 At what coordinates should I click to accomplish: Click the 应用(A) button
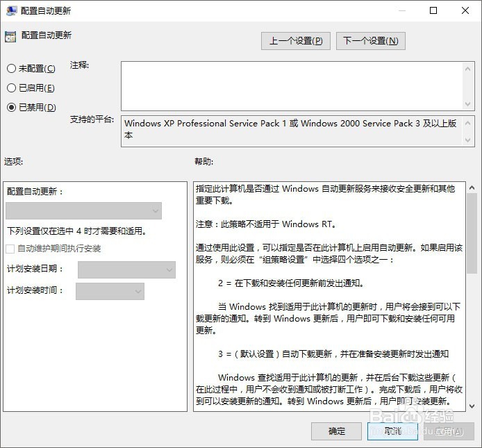(449, 431)
